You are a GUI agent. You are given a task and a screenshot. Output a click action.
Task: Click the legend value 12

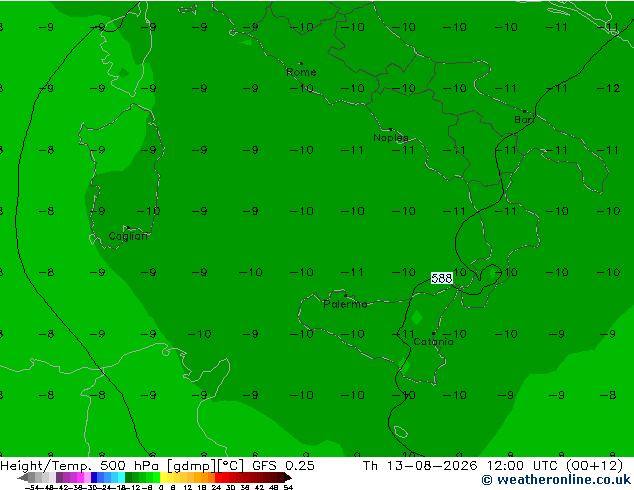(188, 487)
